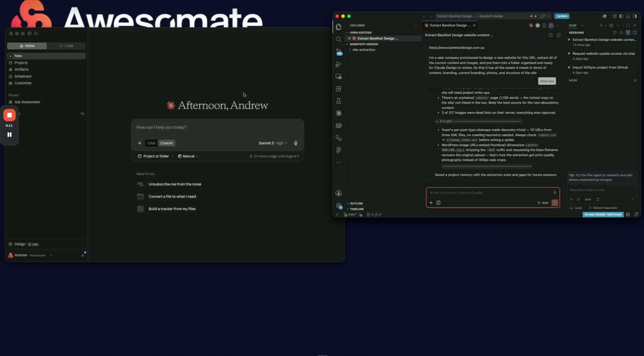This screenshot has width=644, height=356.
Task: Switch to Code tab in Claude desktop
Action: point(66,46)
